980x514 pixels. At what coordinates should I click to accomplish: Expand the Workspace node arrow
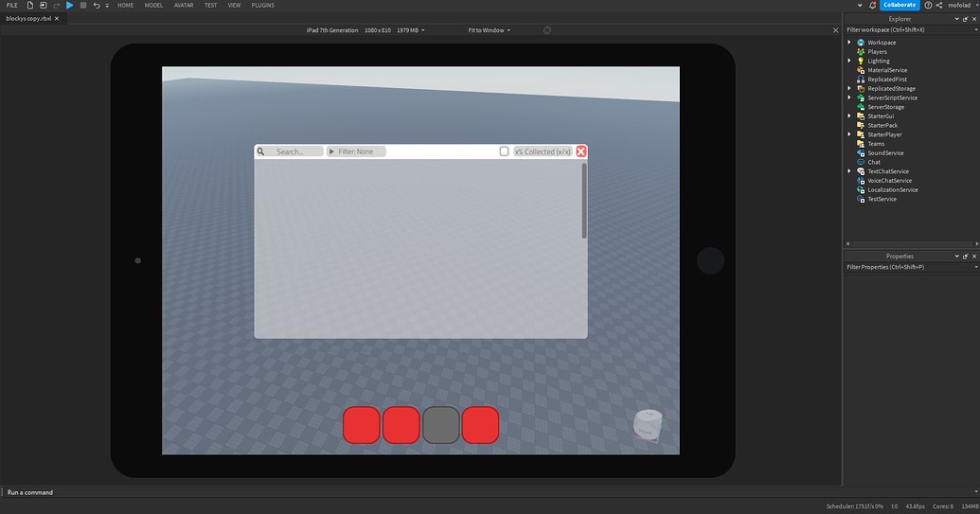coord(848,43)
